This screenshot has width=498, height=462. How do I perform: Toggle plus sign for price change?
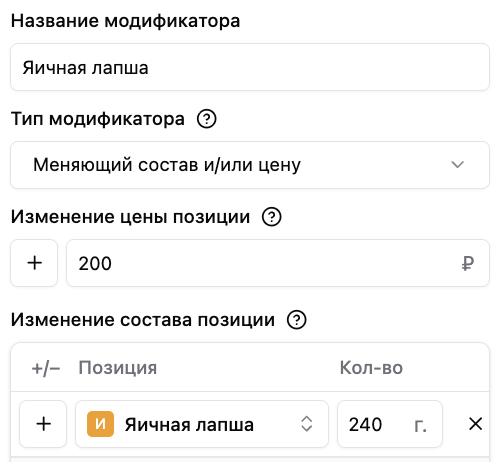click(34, 263)
